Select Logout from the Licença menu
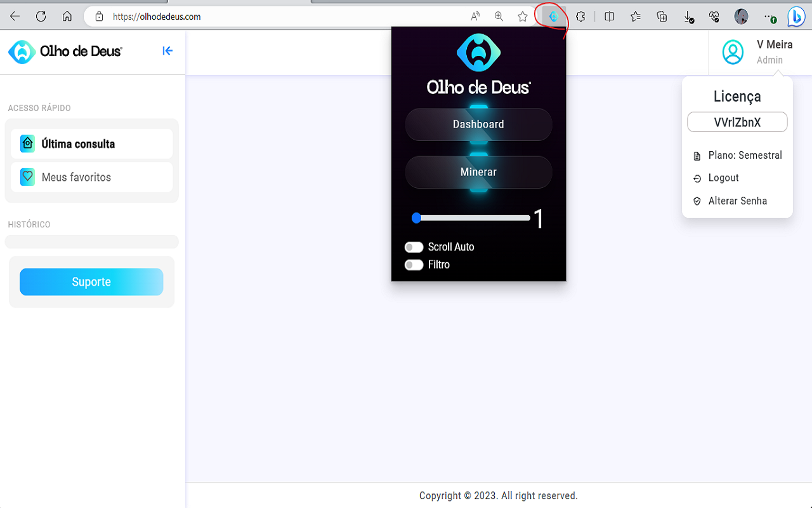This screenshot has height=508, width=812. coord(723,178)
